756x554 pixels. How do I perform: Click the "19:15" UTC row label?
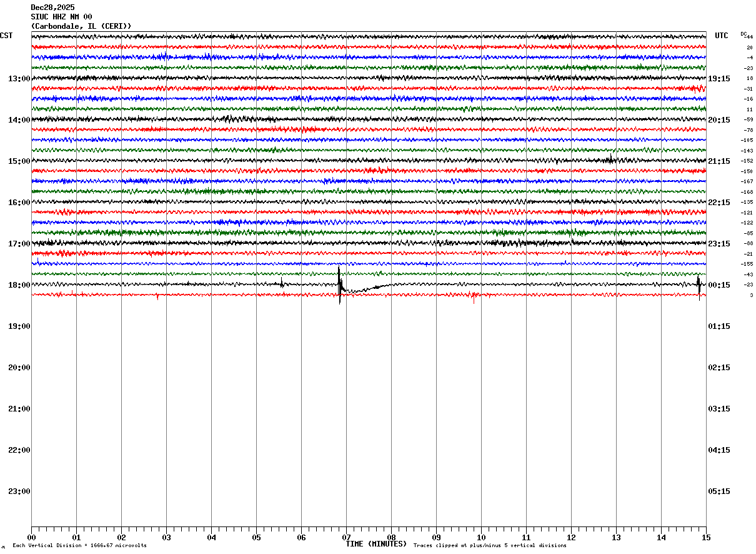pos(719,79)
